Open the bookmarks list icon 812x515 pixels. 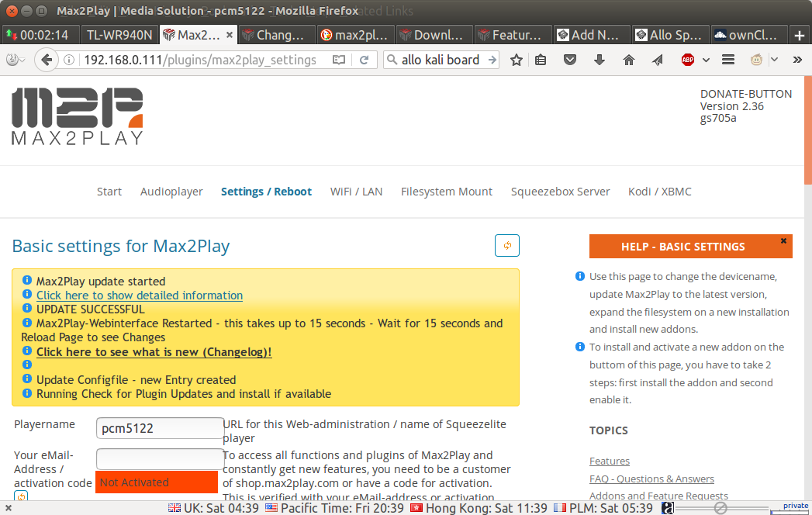click(540, 60)
